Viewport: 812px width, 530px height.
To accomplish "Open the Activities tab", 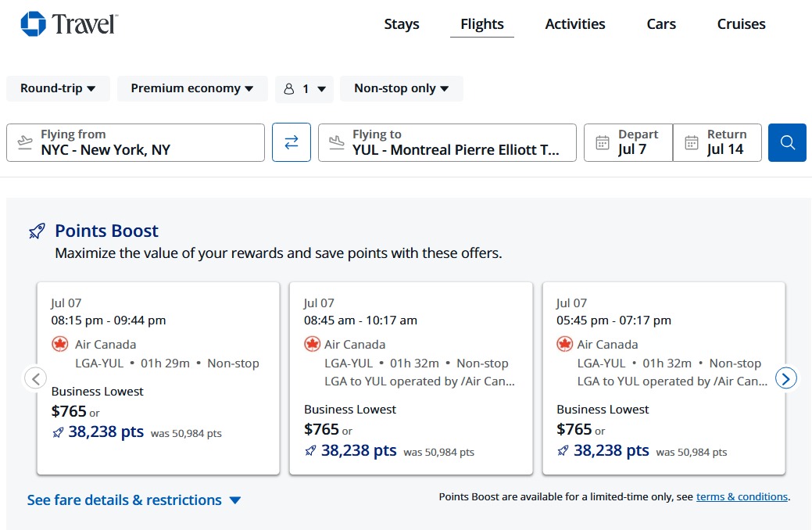I will coord(575,23).
